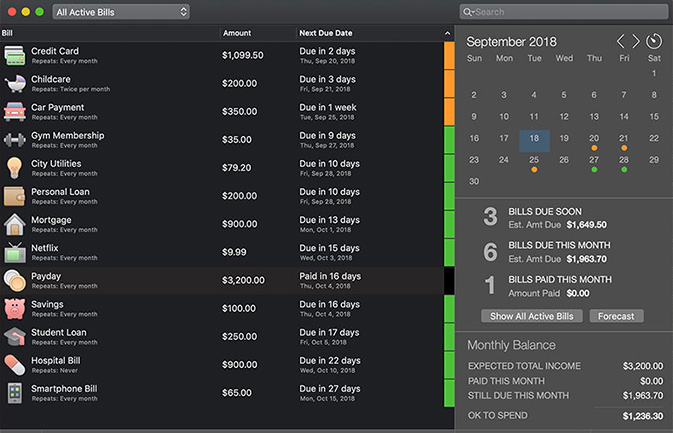The height and width of the screenshot is (433, 673).
Task: Open the Forecast view
Action: 616,316
